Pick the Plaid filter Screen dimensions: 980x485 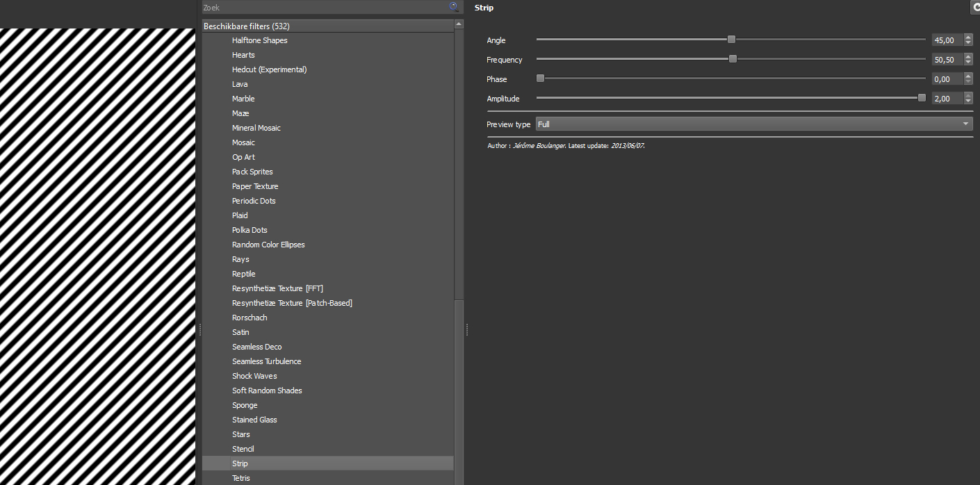coord(240,215)
